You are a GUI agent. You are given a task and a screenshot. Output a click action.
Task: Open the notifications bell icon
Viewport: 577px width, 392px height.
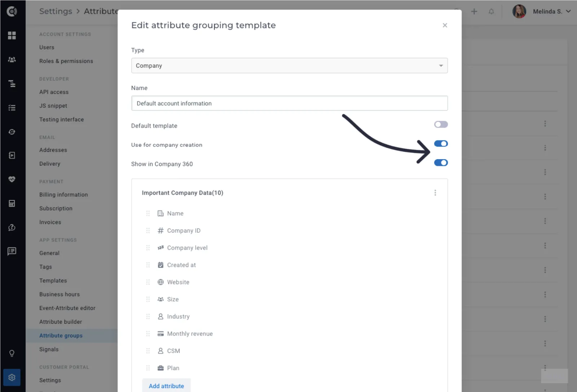click(491, 12)
